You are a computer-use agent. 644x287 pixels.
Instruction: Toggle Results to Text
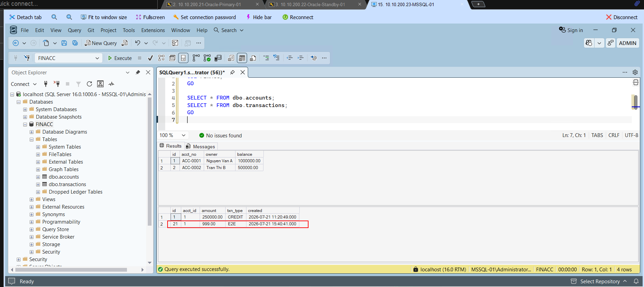[x=231, y=58]
